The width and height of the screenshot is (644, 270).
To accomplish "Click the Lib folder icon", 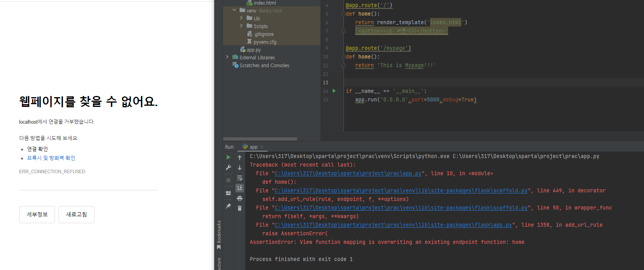I will (x=249, y=18).
